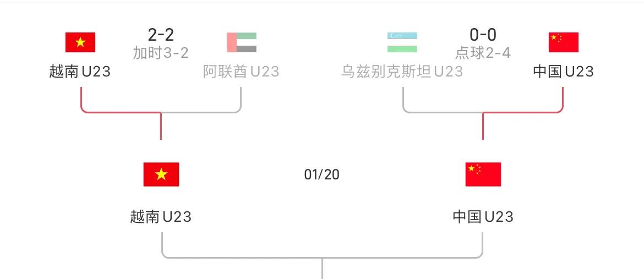Open 中国U23 team from the 0-0 match
The height and width of the screenshot is (279, 644).
click(x=563, y=72)
